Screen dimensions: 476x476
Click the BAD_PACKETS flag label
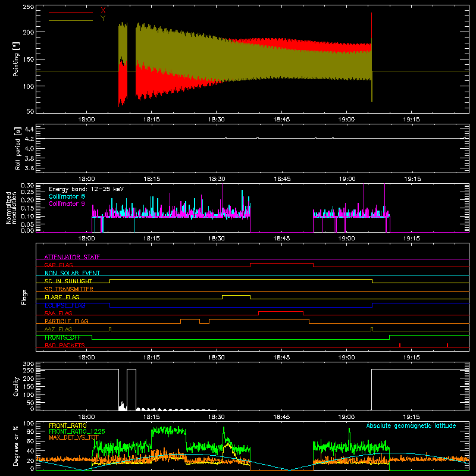pyautogui.click(x=65, y=345)
